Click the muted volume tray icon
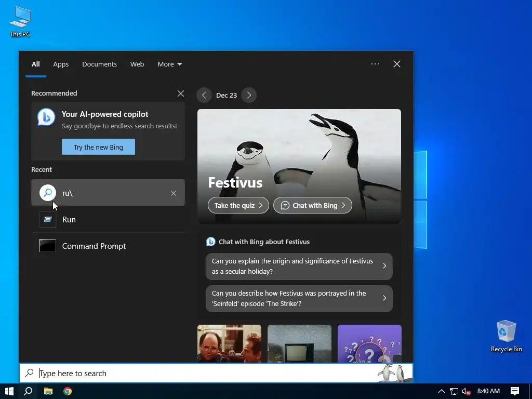The image size is (532, 399). pyautogui.click(x=466, y=391)
